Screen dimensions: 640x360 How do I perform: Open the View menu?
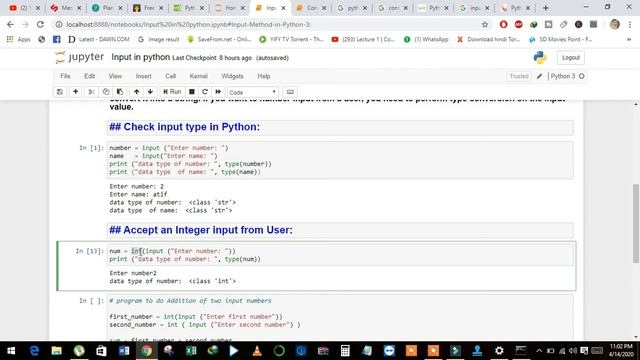coord(115,76)
